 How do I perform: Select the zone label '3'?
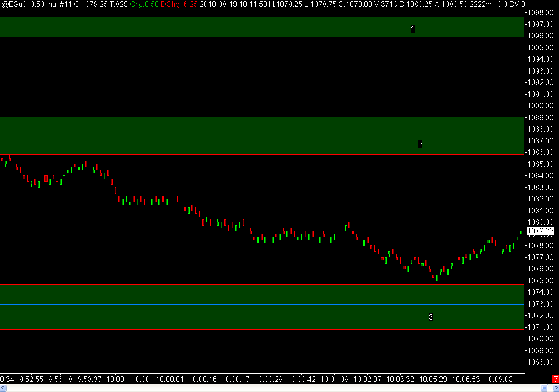[431, 317]
